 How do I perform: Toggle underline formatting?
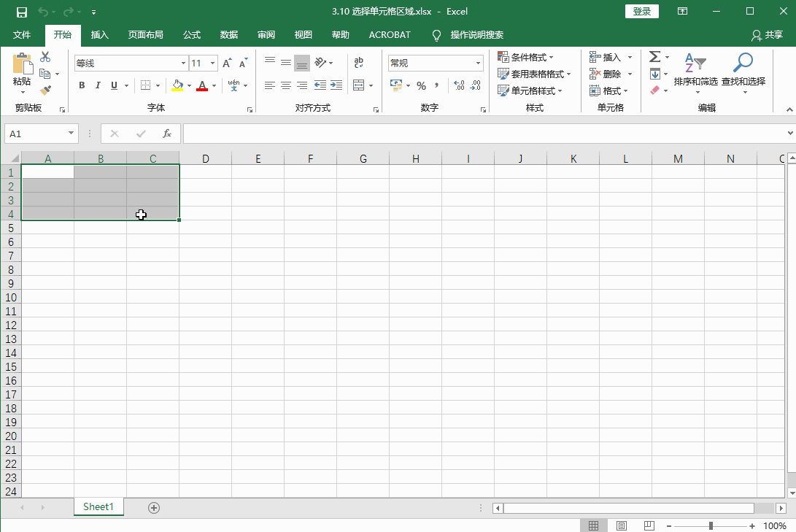click(x=114, y=85)
